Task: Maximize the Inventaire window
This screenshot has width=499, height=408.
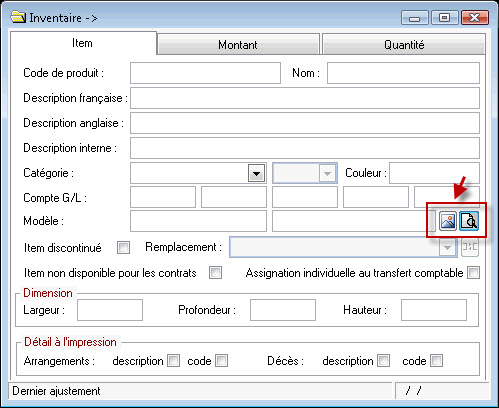Action: tap(445, 18)
